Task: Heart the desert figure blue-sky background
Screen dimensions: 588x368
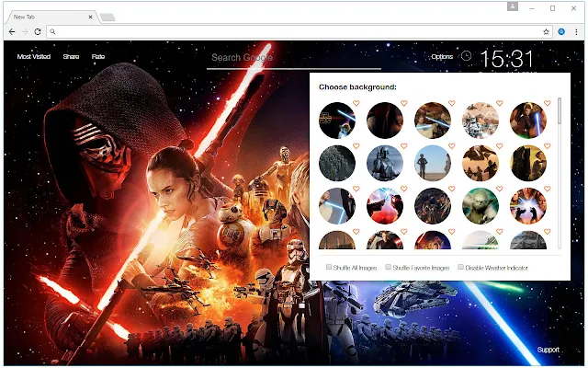Action: (451, 145)
